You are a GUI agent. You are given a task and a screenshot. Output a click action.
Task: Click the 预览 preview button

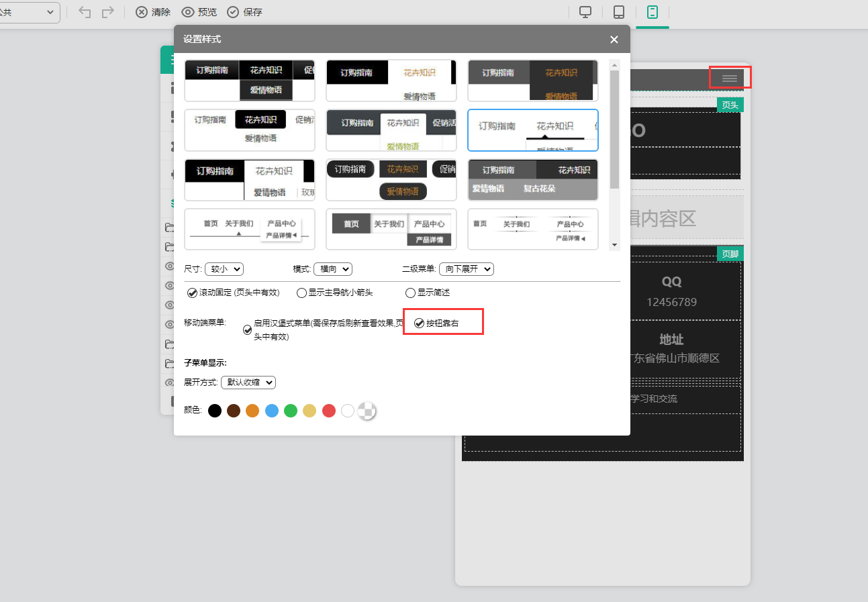pos(199,12)
